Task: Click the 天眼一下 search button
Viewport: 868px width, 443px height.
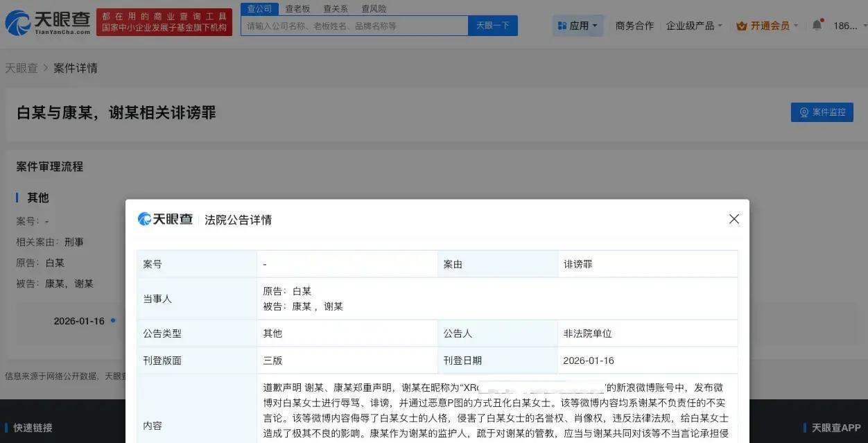Action: click(x=493, y=26)
